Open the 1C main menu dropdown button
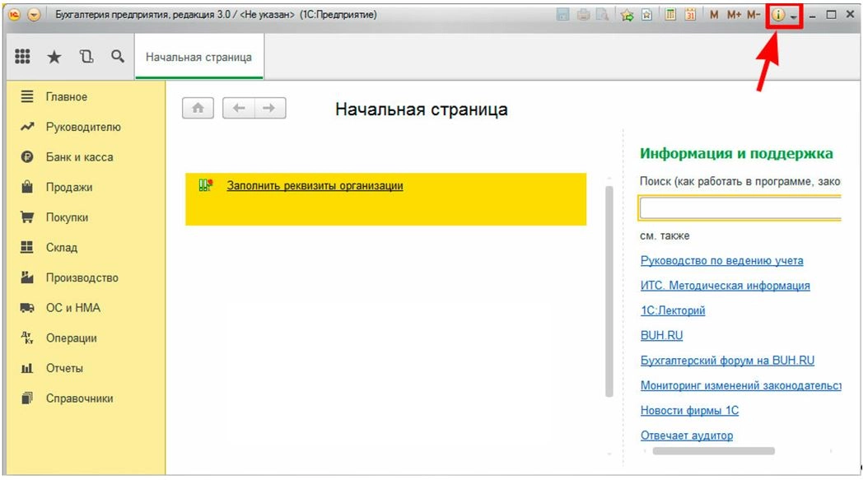This screenshot has height=480, width=868. (35, 15)
